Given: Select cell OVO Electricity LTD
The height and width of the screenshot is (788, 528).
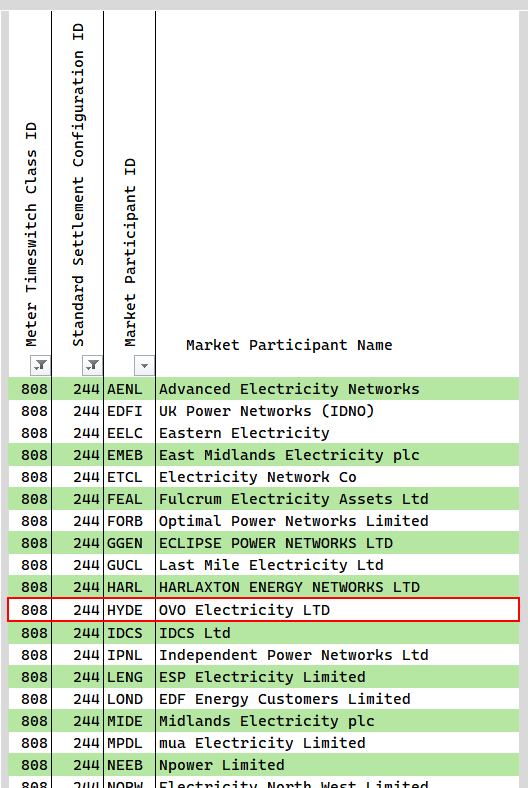Looking at the screenshot, I should coord(337,610).
